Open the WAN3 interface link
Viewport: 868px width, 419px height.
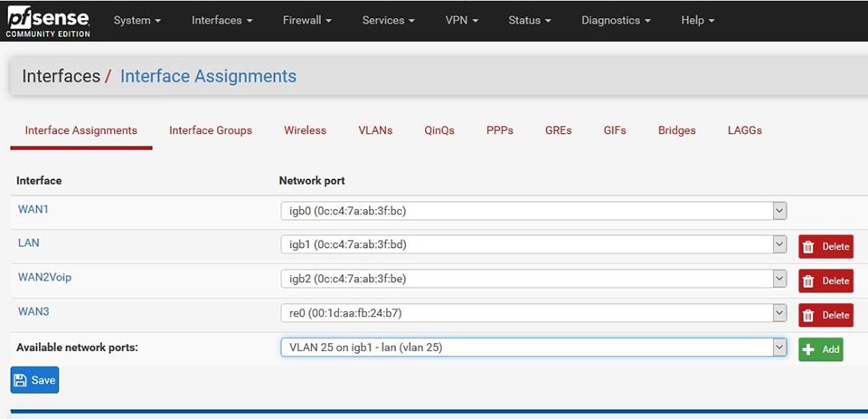click(x=33, y=311)
